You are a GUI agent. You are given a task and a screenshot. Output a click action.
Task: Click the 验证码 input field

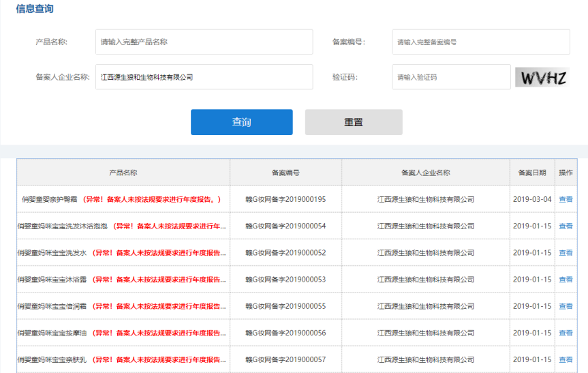450,77
